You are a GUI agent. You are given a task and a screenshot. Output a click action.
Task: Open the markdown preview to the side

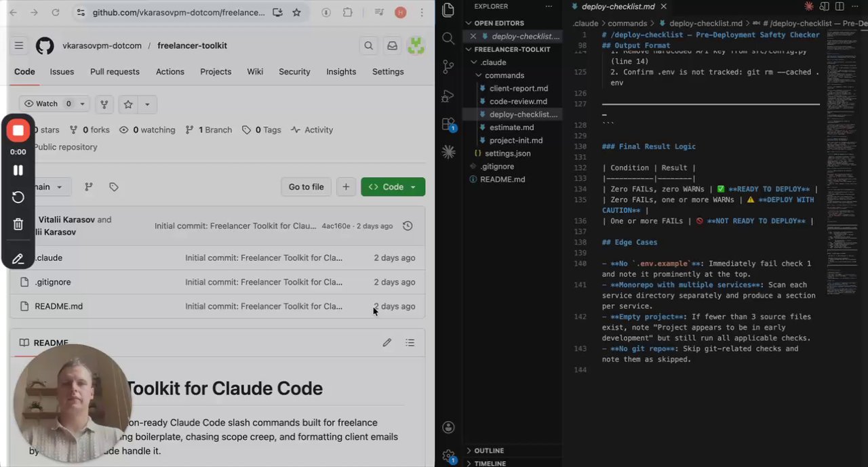(x=825, y=6)
